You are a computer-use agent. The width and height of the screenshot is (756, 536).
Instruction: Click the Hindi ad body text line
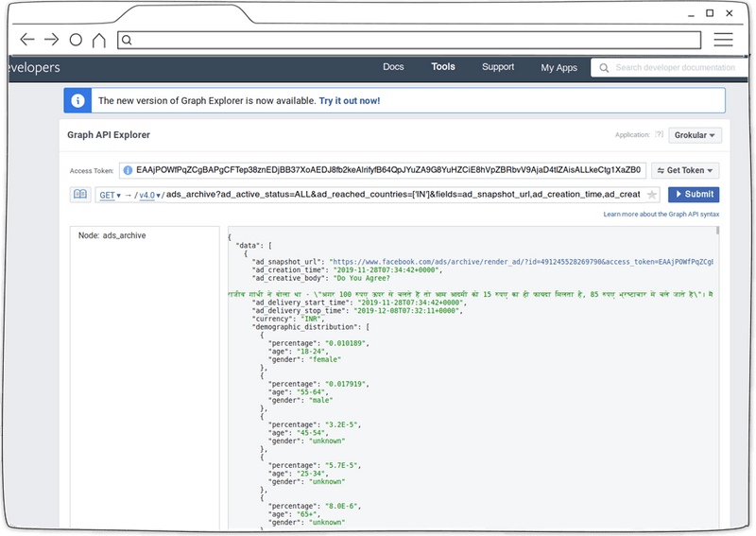(471, 294)
